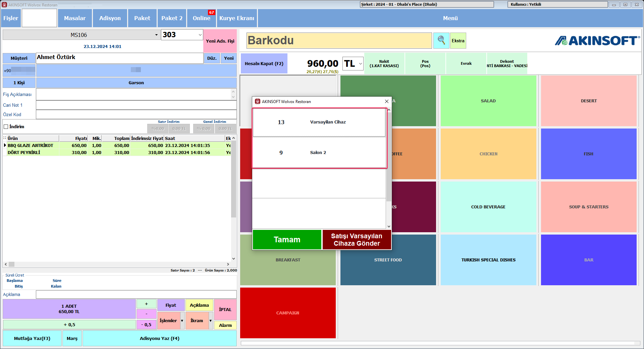Open the MS106 table dropdown
Screen dimensions: 644x349
(156, 35)
